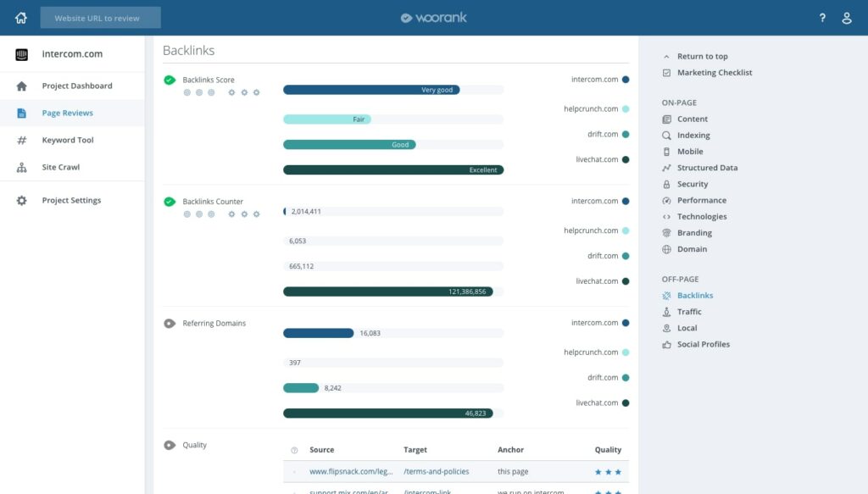Click the Social Profiles thumbs-up icon
The width and height of the screenshot is (868, 494).
[x=666, y=344]
